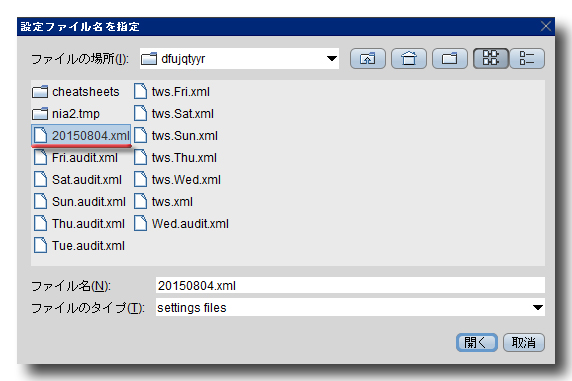Screen dimensions: 572x381
Task: Click the 開く open button
Action: [476, 342]
